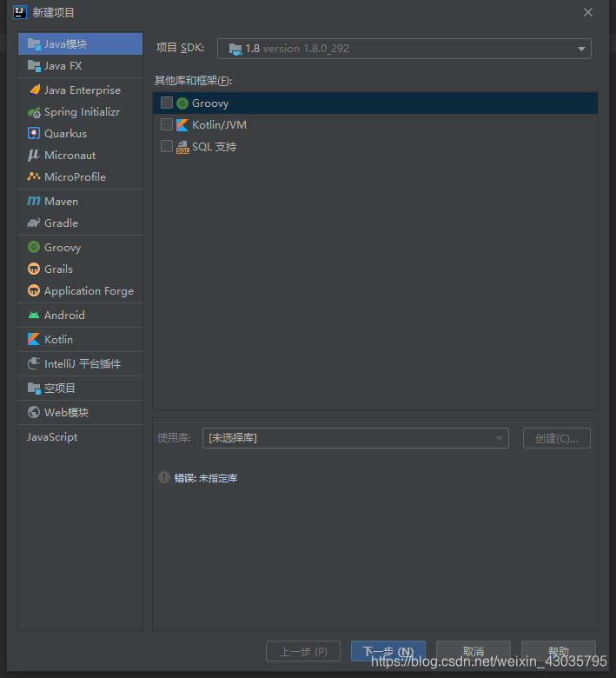The height and width of the screenshot is (678, 616).
Task: Click the Quarkus logo icon
Action: pyautogui.click(x=34, y=133)
